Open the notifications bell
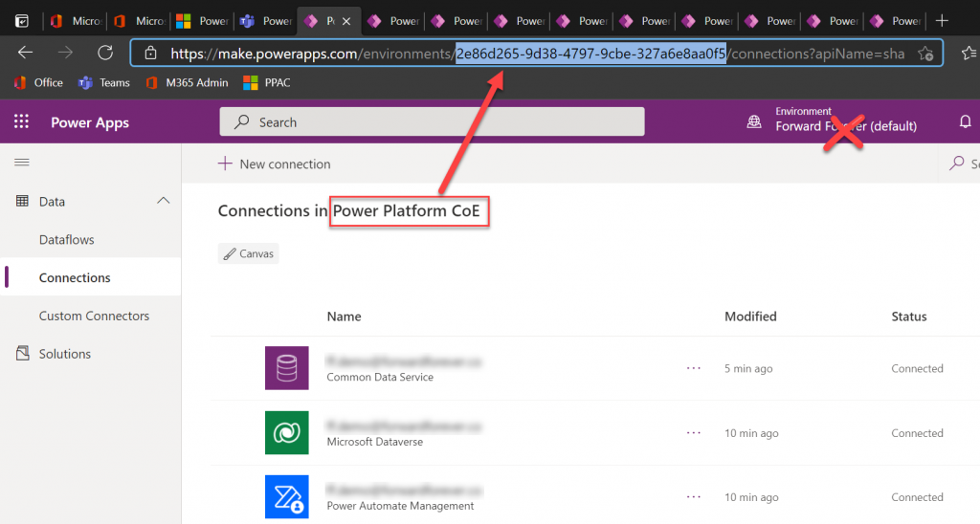The image size is (980, 524). coord(965,121)
